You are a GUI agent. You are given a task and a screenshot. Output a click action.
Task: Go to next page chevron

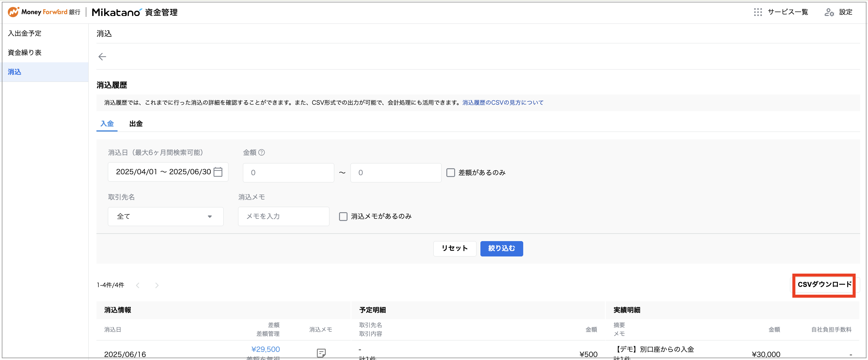157,285
